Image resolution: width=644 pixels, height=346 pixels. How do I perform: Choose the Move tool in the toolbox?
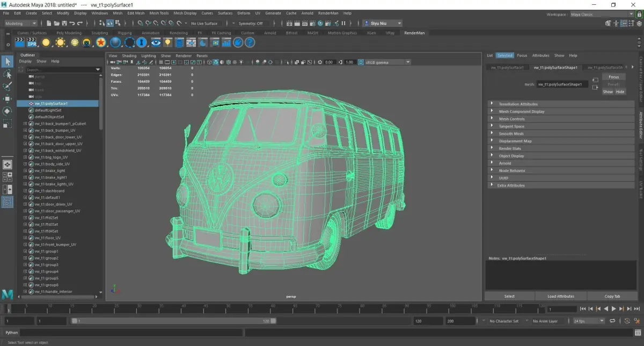point(8,99)
